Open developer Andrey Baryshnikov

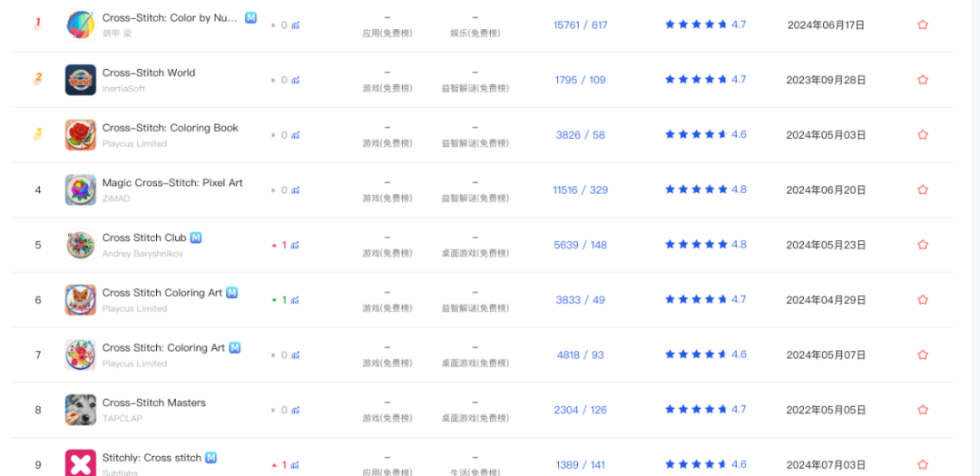(x=142, y=254)
